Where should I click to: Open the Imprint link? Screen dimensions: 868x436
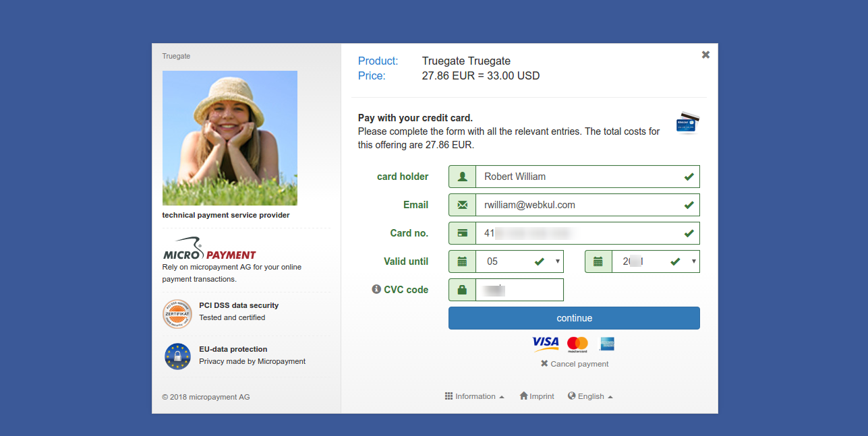coord(537,396)
